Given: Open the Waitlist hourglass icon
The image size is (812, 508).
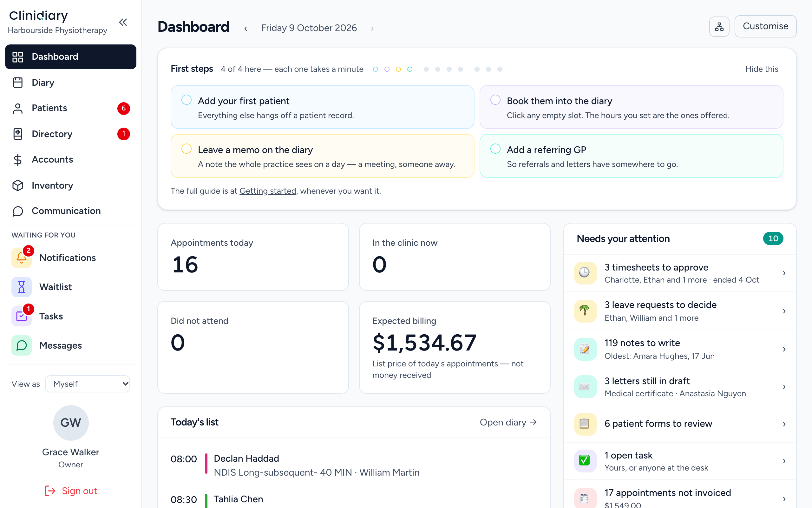Looking at the screenshot, I should point(22,287).
